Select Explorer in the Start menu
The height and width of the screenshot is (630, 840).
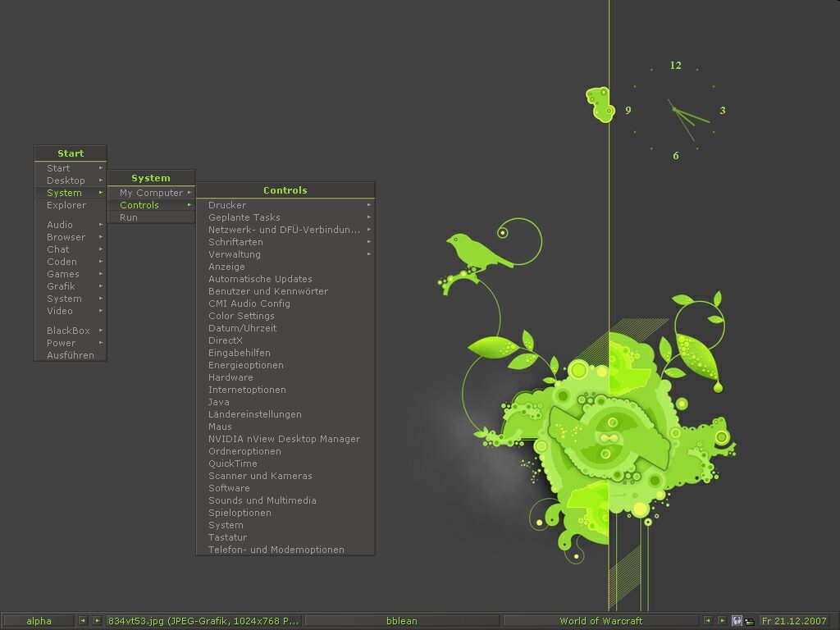coord(71,205)
